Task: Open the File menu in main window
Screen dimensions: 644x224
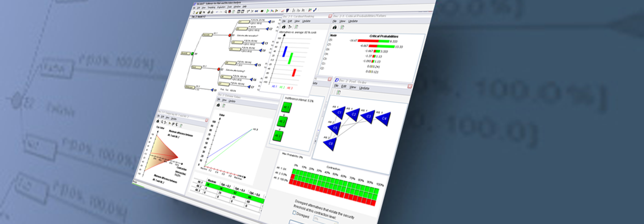Action: [194, 8]
